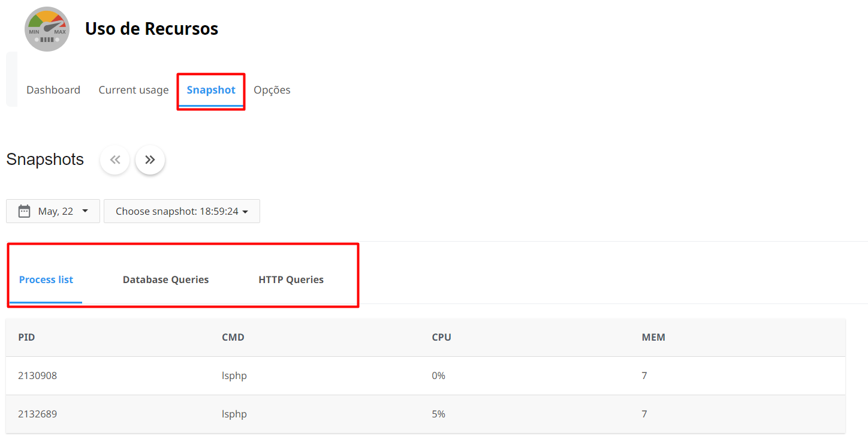Click the calendar icon in date picker

pos(24,211)
